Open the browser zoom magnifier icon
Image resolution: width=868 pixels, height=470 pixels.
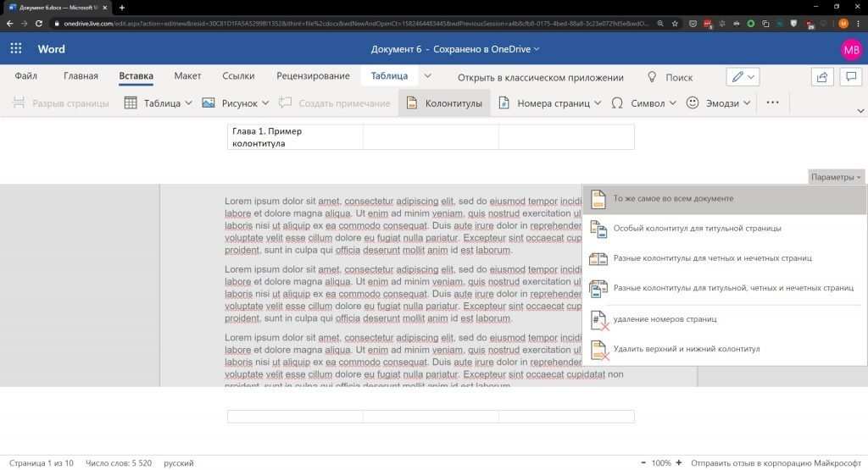[660, 24]
